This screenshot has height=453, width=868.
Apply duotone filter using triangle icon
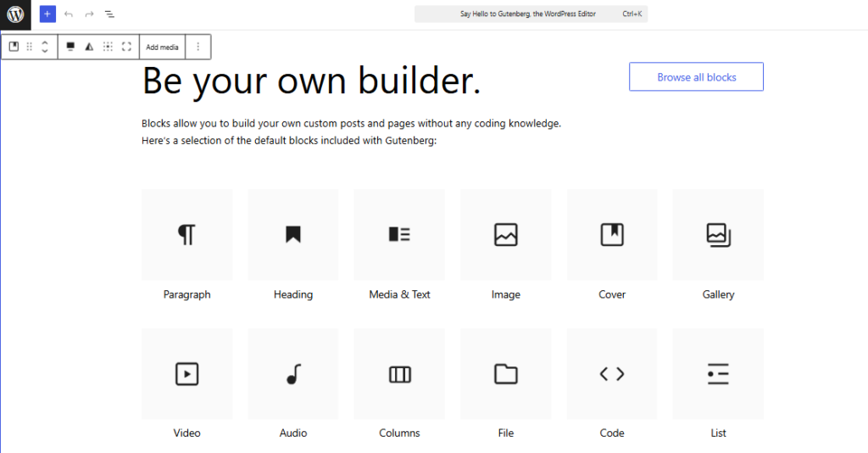tap(89, 47)
